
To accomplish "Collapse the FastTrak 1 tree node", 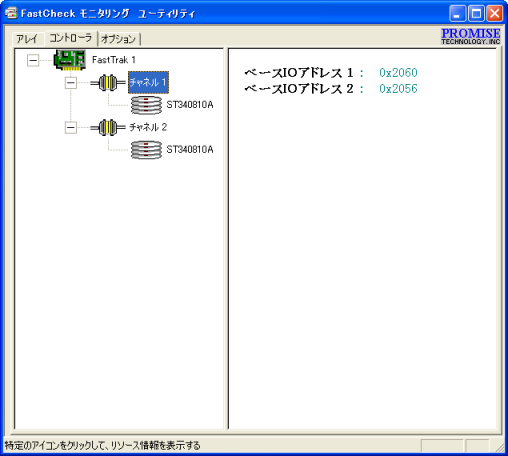I will (x=33, y=60).
